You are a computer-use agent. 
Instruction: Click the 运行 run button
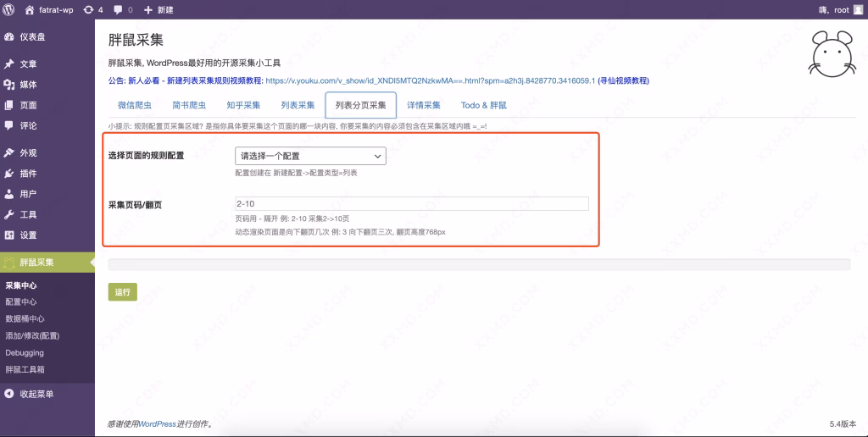tap(122, 291)
